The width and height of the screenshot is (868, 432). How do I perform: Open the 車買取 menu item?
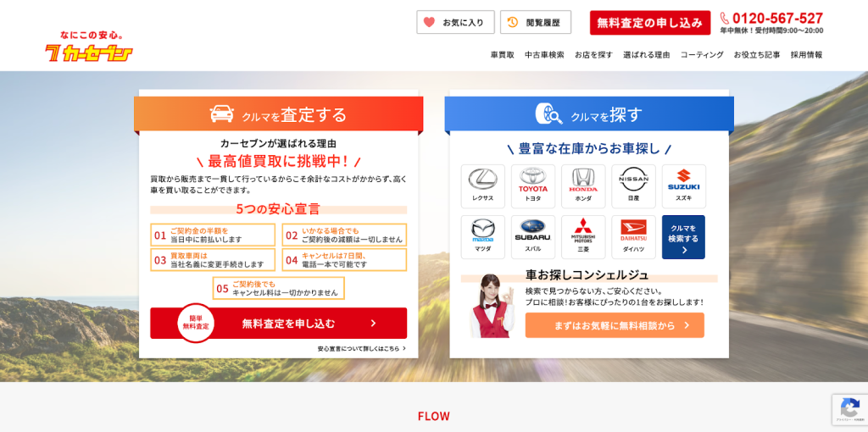502,55
